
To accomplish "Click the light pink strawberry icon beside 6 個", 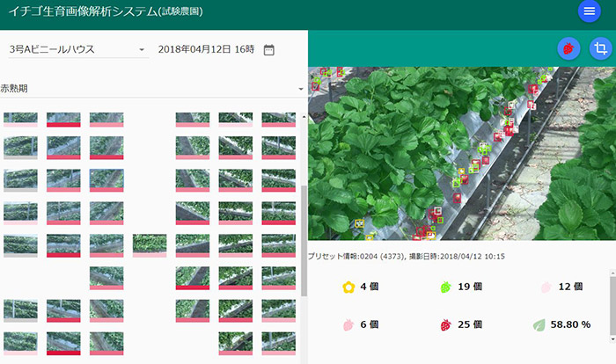I will point(348,324).
